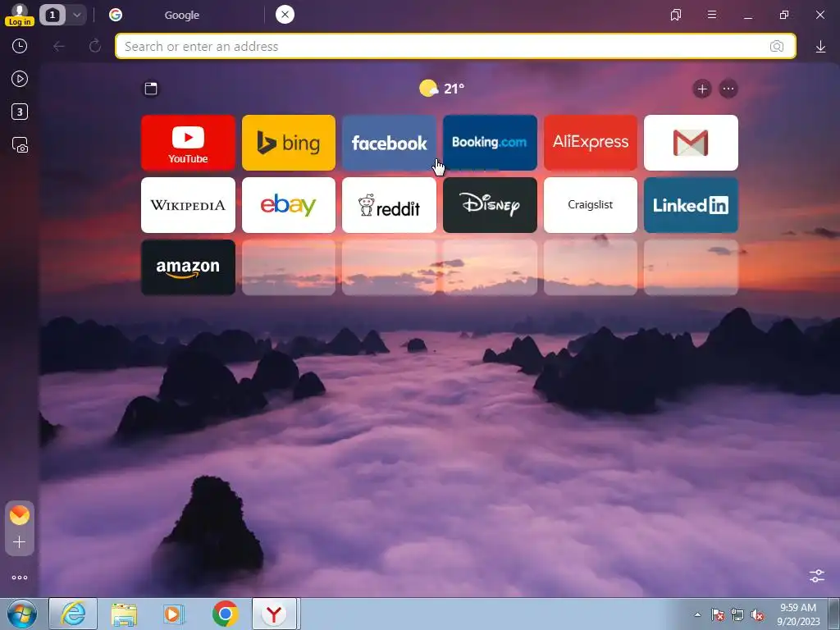Add a new sidebar app

coord(20,542)
